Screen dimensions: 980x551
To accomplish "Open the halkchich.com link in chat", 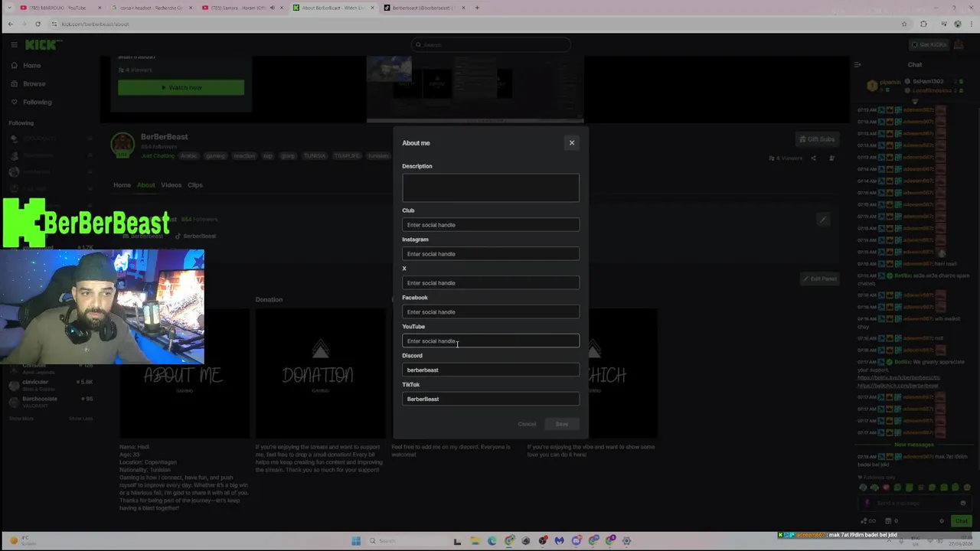I will (897, 386).
